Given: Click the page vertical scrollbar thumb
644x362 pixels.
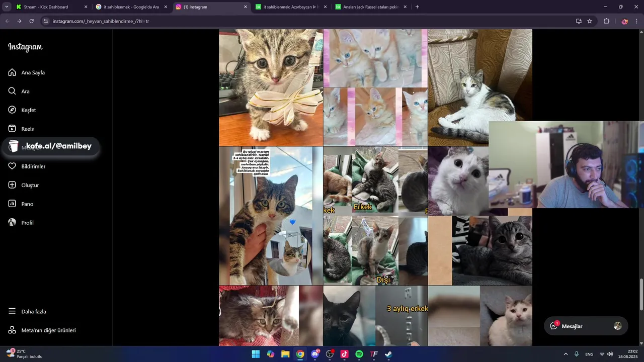Looking at the screenshot, I should pyautogui.click(x=640, y=295).
